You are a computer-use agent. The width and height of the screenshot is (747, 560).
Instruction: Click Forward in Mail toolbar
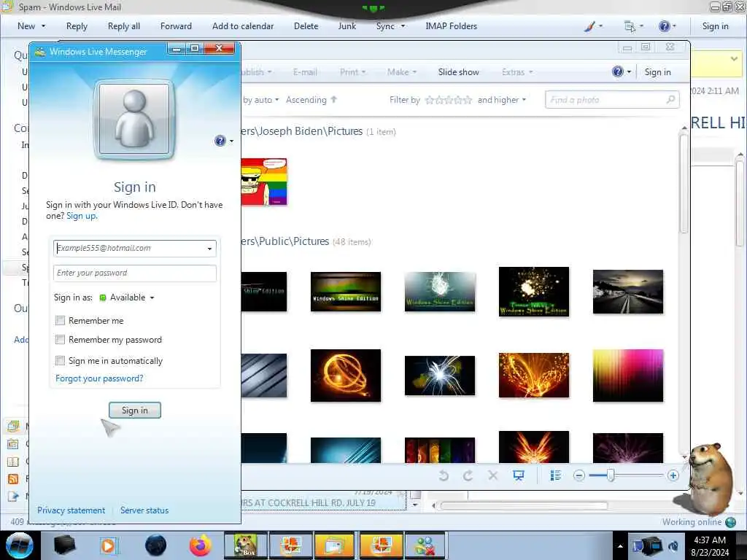pyautogui.click(x=176, y=26)
